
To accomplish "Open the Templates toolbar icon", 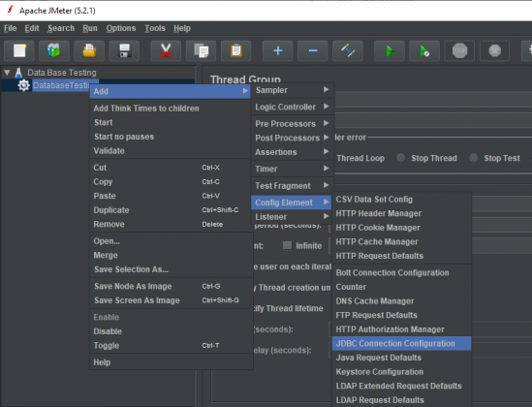I will point(54,50).
